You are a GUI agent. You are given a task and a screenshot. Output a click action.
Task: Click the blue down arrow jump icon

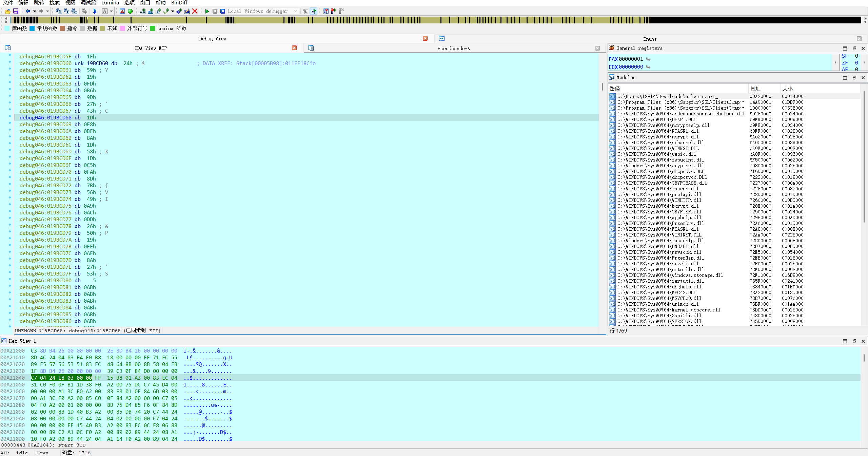(x=95, y=11)
